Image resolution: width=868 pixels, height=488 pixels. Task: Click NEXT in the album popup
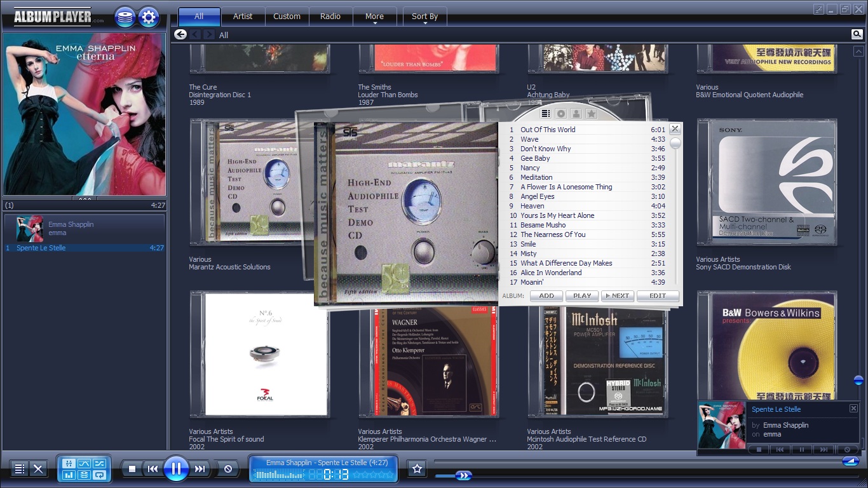tap(617, 296)
